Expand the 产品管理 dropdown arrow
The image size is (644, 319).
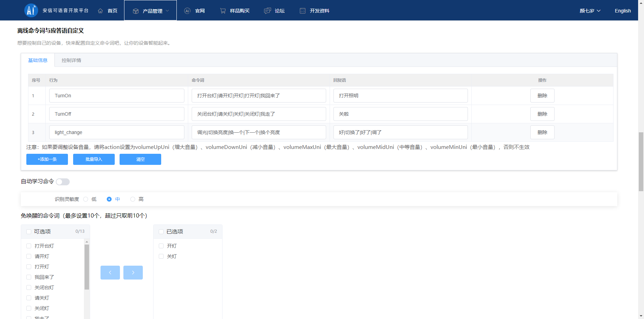point(167,11)
